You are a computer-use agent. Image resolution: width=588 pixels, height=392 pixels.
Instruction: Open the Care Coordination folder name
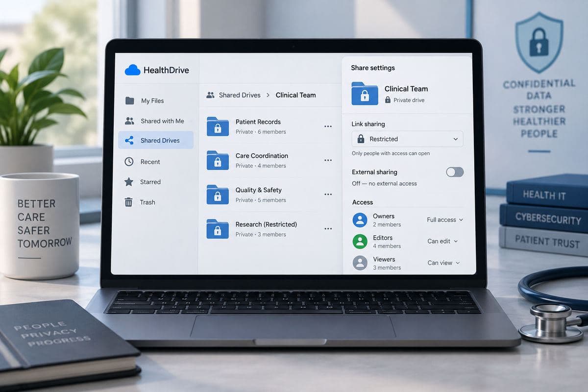click(262, 156)
